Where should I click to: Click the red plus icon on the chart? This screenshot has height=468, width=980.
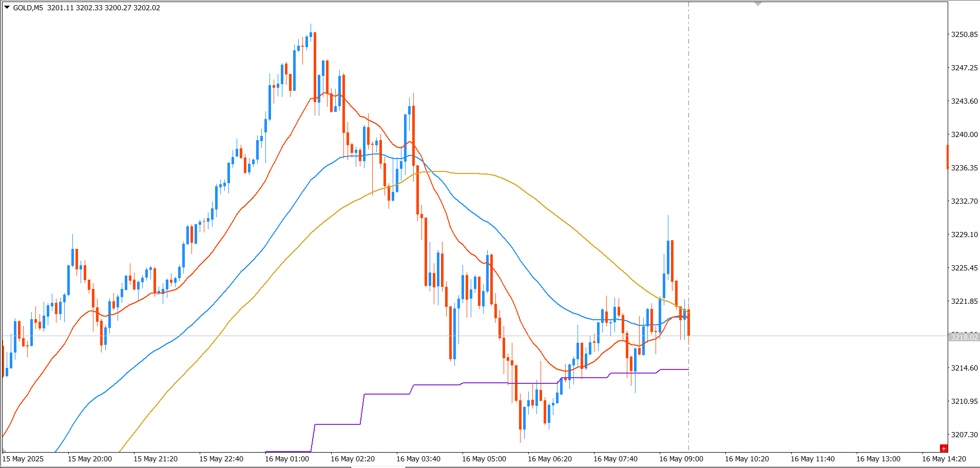tap(944, 449)
